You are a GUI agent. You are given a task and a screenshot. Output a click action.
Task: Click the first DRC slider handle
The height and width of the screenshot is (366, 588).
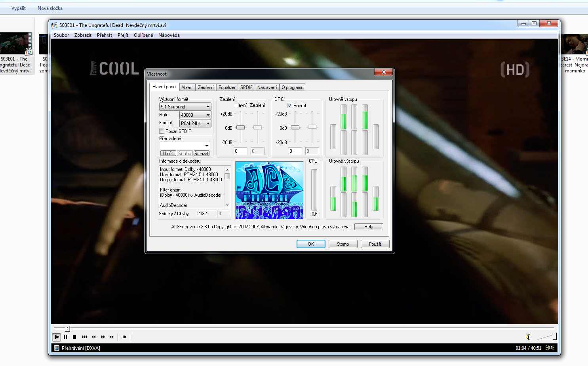coord(295,127)
